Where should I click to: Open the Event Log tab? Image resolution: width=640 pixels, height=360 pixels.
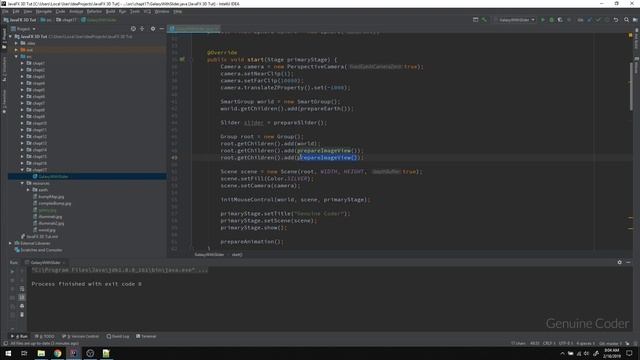pos(118,336)
